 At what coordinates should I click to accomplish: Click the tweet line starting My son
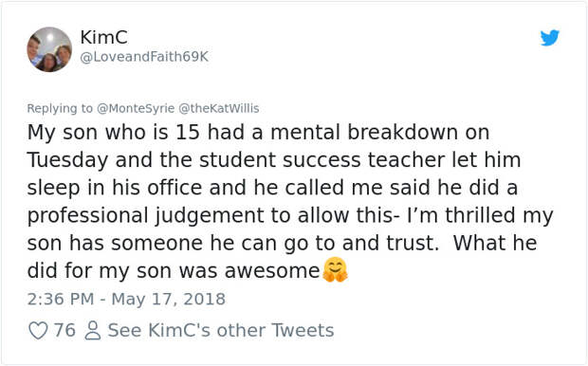point(258,133)
